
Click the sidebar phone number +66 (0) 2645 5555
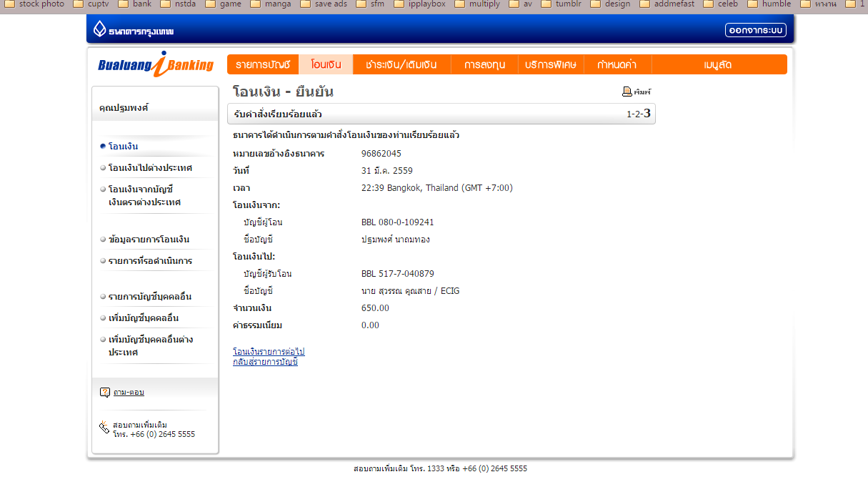point(161,434)
